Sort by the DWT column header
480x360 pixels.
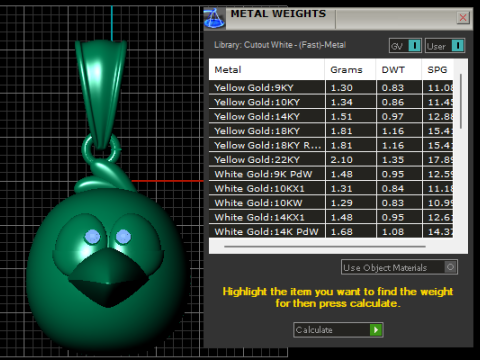click(399, 70)
